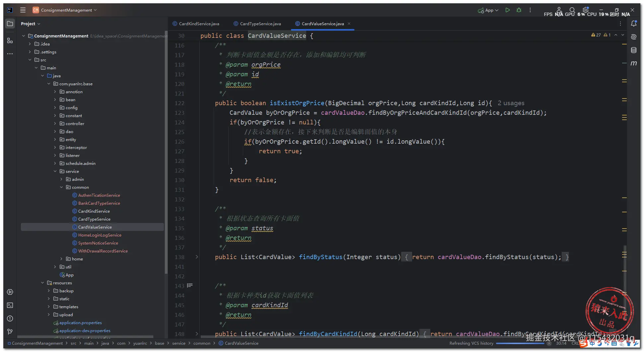Open the main hamburger menu
644x352 pixels.
coord(23,10)
